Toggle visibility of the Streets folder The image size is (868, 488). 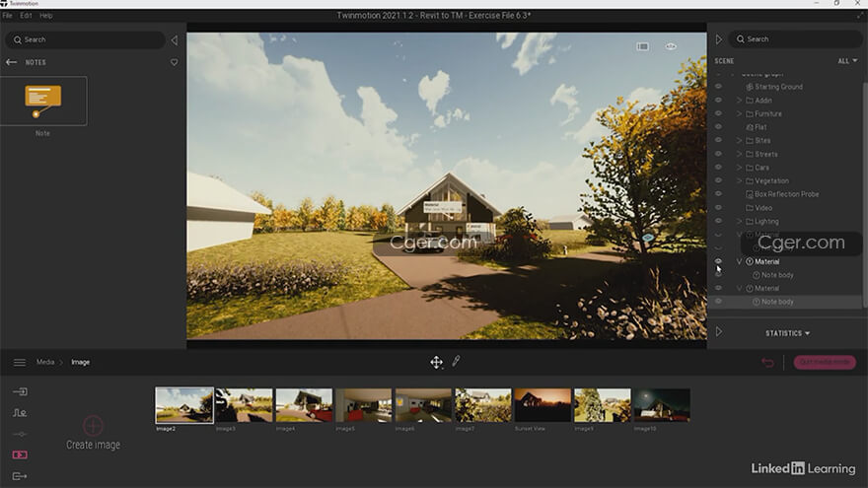point(718,154)
